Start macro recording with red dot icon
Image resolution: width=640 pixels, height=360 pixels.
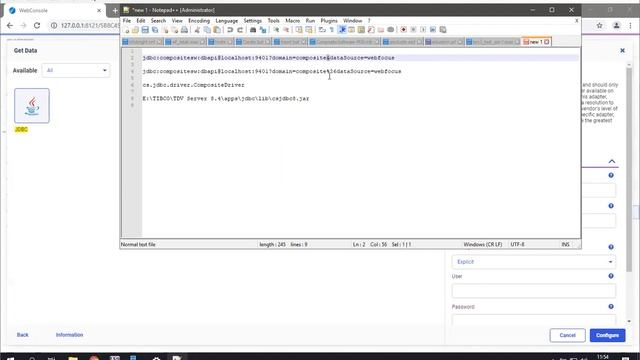tap(403, 30)
